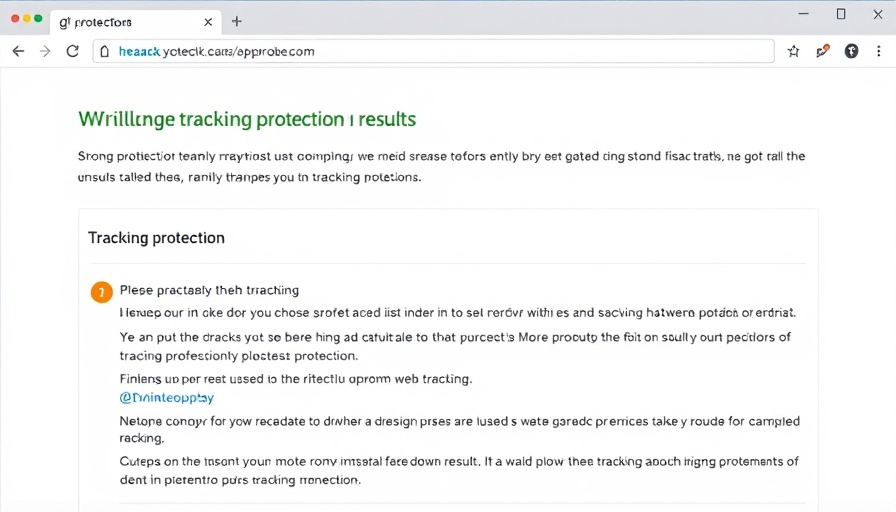Select the "gl protectors" browser tab
The width and height of the screenshot is (896, 512).
coord(110,21)
